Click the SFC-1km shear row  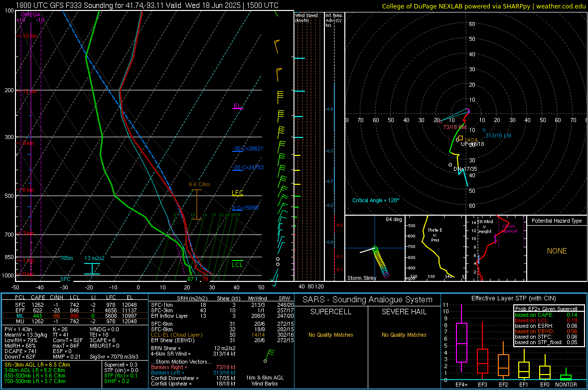pyautogui.click(x=222, y=305)
